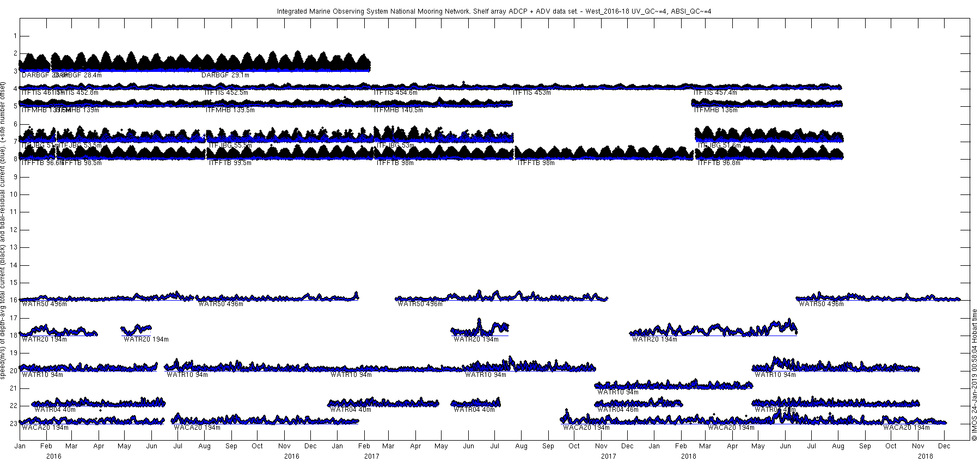Click the y-axis tick label 3
The width and height of the screenshot is (980, 463).
15,71
